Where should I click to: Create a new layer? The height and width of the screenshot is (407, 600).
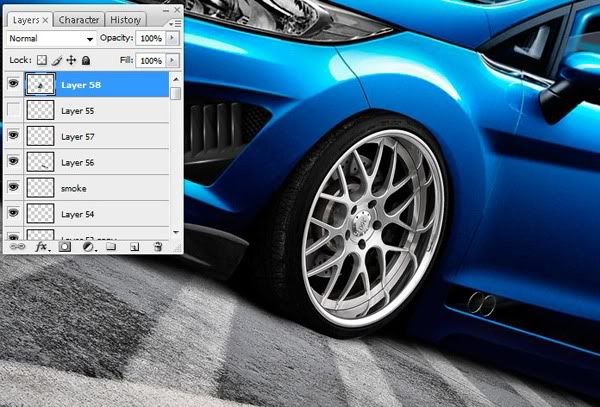134,247
